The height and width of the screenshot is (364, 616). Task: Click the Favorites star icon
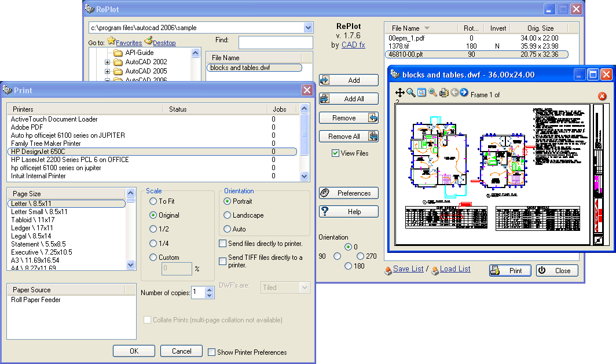click(x=111, y=41)
